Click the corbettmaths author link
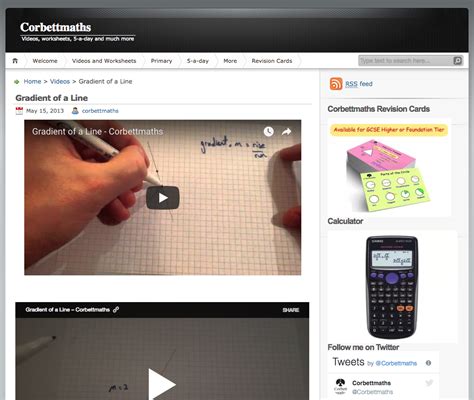The width and height of the screenshot is (474, 400). 100,111
